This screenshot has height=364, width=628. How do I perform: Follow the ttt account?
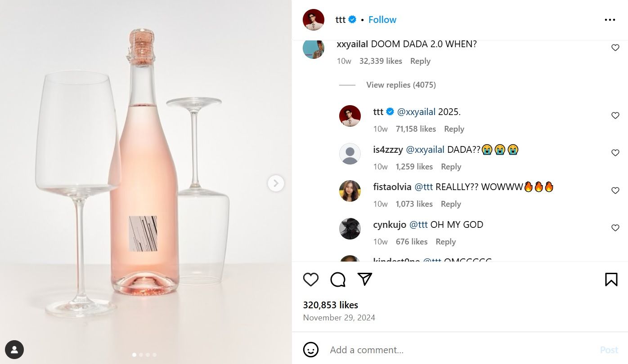(382, 20)
